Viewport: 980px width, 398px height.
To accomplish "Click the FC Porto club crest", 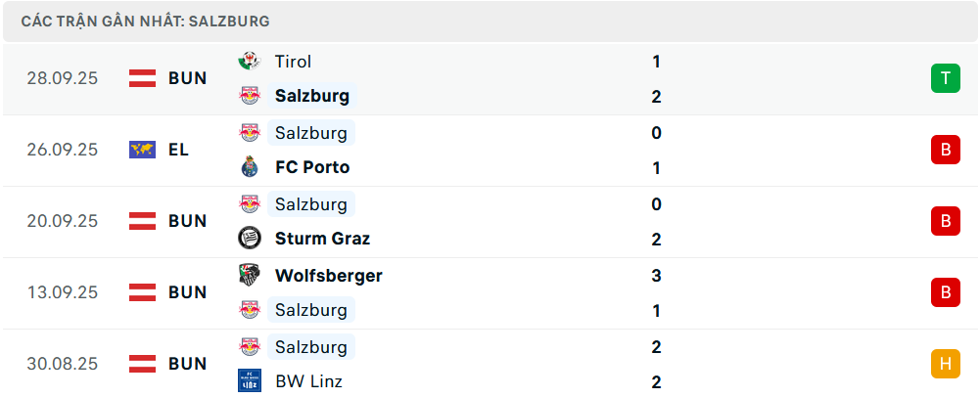I will click(x=250, y=167).
